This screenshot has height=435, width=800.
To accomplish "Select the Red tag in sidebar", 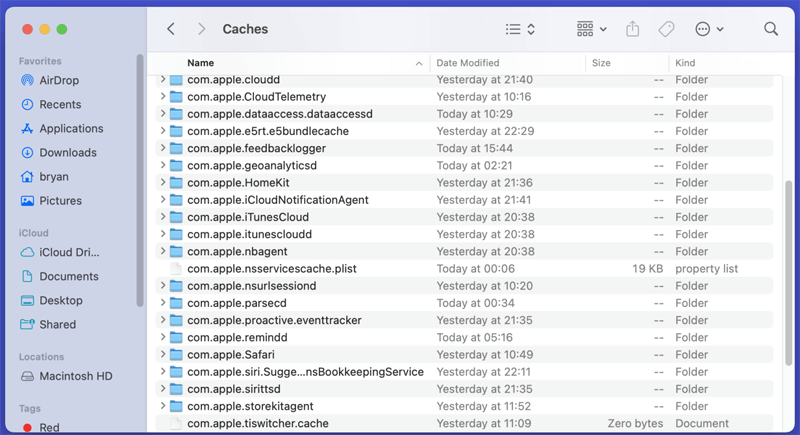I will coord(41,427).
